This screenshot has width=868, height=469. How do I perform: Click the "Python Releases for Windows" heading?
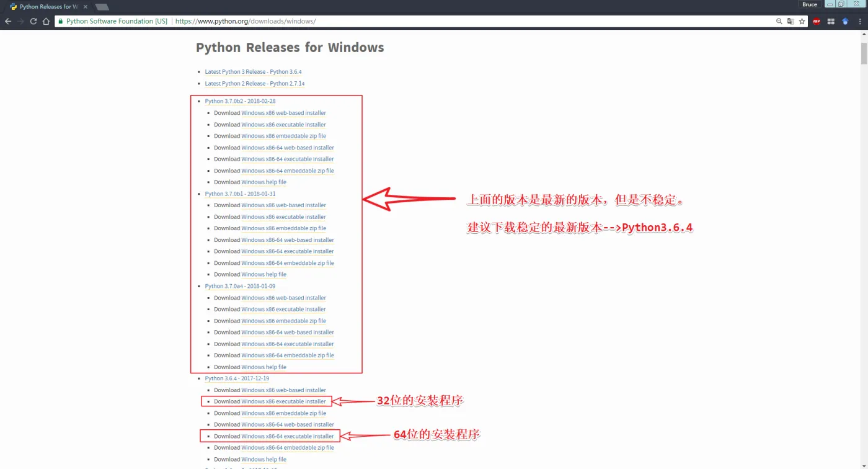pos(290,48)
